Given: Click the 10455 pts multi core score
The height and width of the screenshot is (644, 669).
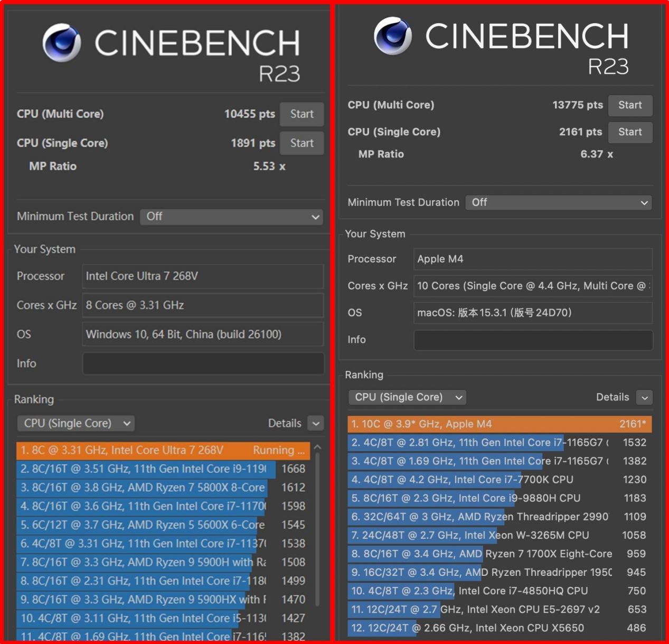Looking at the screenshot, I should pos(249,114).
